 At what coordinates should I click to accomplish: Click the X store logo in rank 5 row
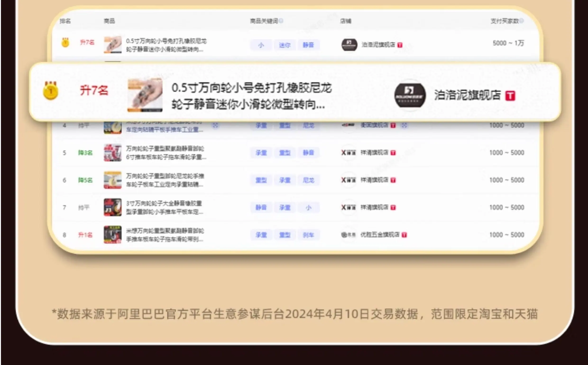click(348, 153)
